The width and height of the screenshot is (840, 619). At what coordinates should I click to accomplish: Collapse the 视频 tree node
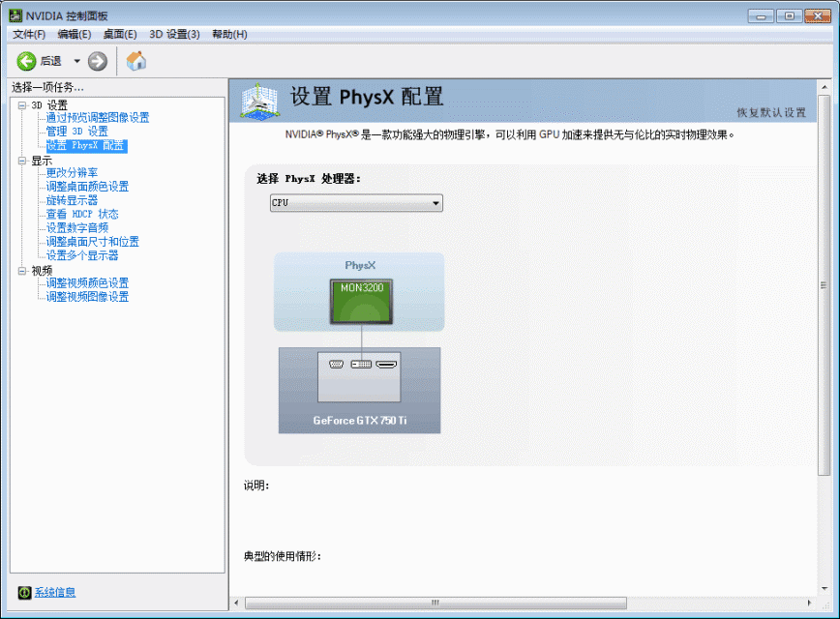point(22,271)
